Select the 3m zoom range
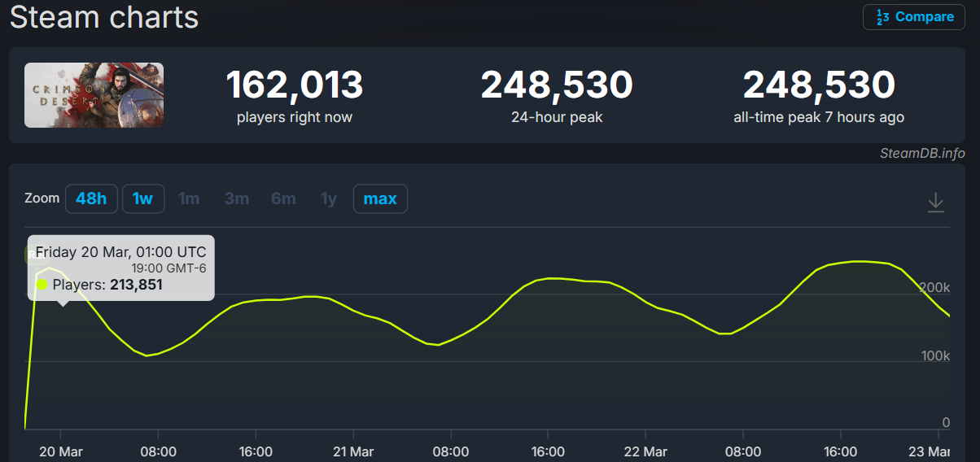Viewport: 980px width, 462px height. [x=237, y=198]
